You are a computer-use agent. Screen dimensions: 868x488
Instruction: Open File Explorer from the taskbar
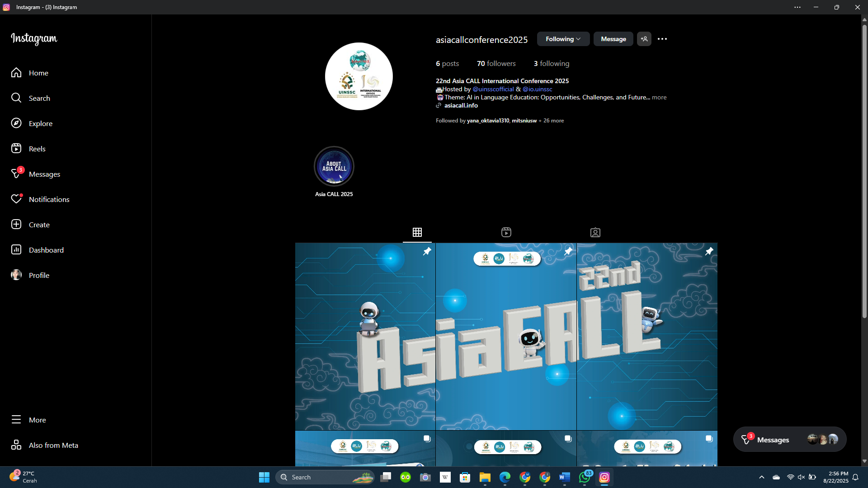(x=485, y=477)
